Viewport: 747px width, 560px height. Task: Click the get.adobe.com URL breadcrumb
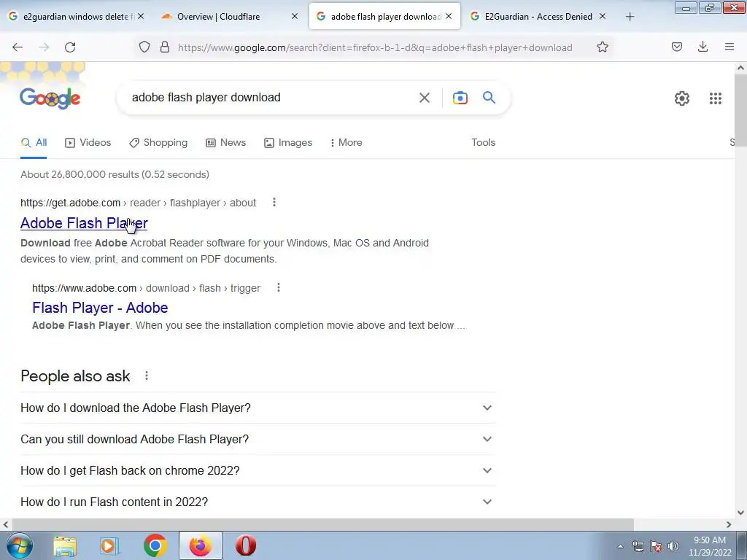138,203
